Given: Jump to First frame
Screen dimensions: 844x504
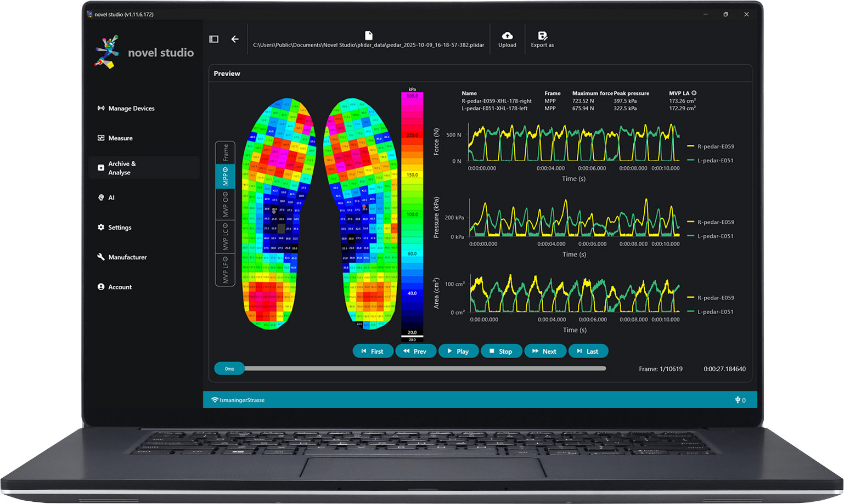Looking at the screenshot, I should coord(372,352).
